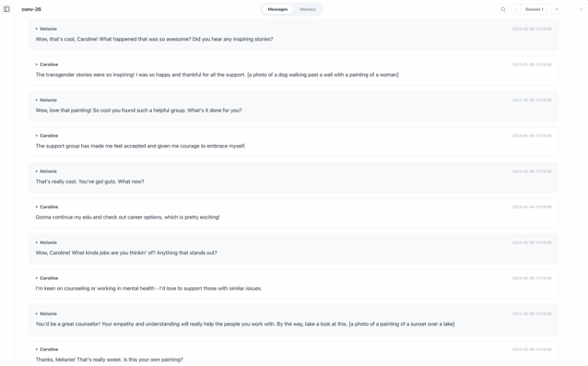The height and width of the screenshot is (366, 588).
Task: Open the Session 1 dropdown
Action: pyautogui.click(x=536, y=9)
